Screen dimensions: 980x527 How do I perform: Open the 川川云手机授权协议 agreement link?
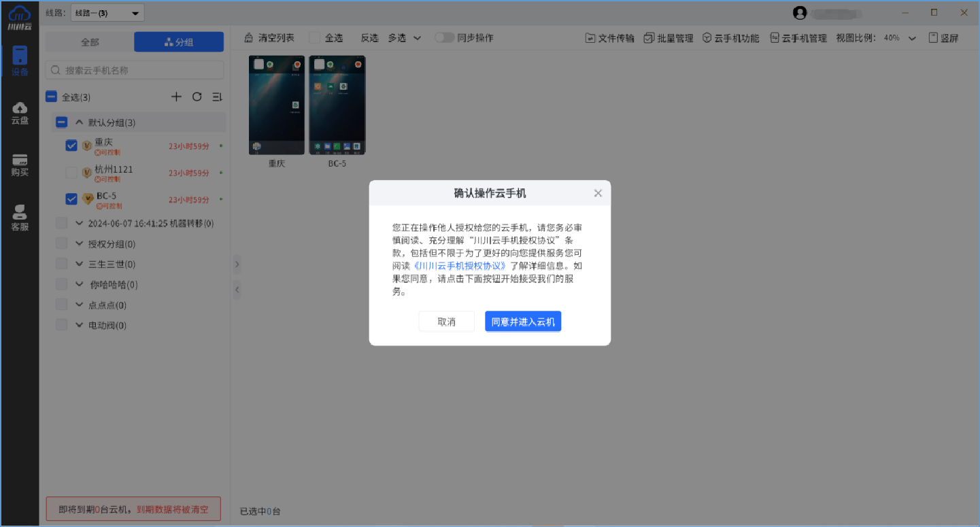pyautogui.click(x=459, y=266)
